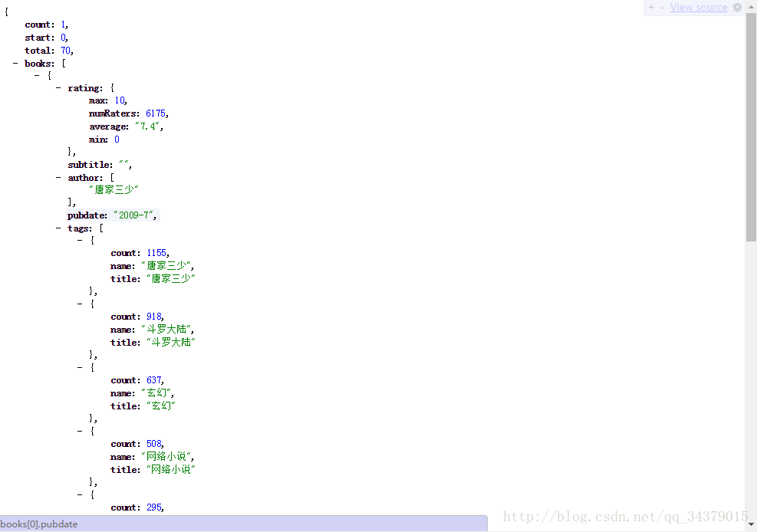Collapse the tag object with count 918
The height and width of the screenshot is (532, 757).
80,304
